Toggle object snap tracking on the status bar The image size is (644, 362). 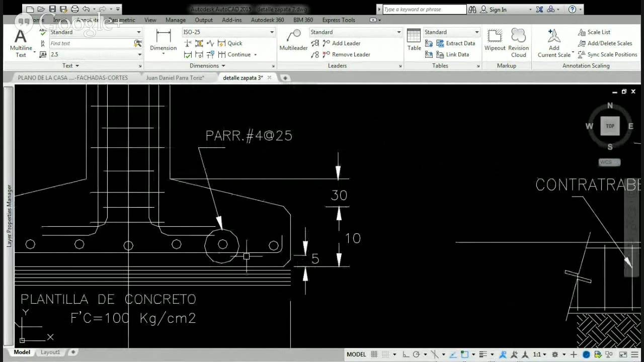pyautogui.click(x=453, y=354)
